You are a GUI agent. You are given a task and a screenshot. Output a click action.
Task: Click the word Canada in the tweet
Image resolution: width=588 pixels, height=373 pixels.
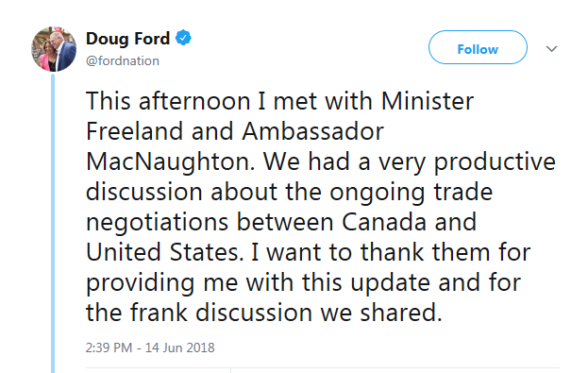click(x=384, y=222)
